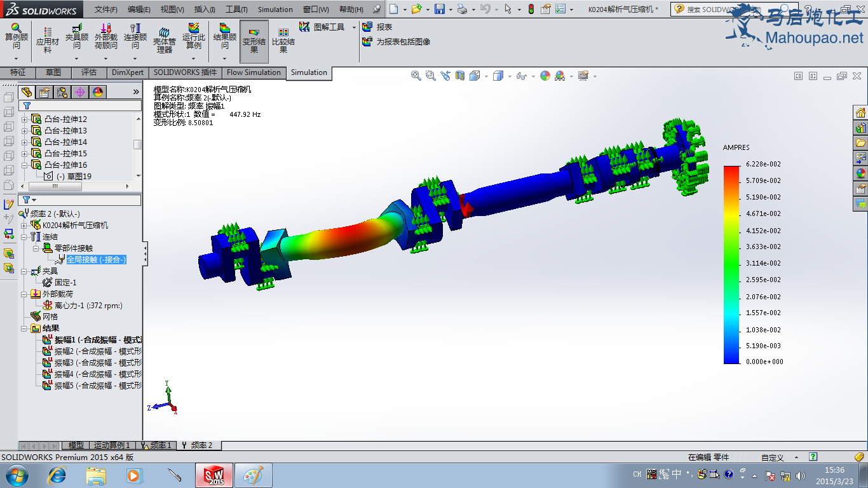Select the FeatureManager design tree tab icon
This screenshot has width=868, height=488.
26,92
